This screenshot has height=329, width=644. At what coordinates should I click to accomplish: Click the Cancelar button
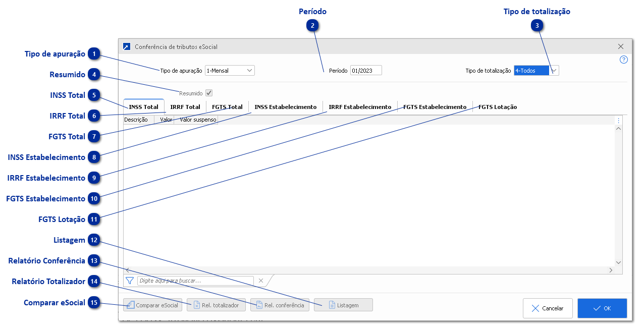point(548,308)
